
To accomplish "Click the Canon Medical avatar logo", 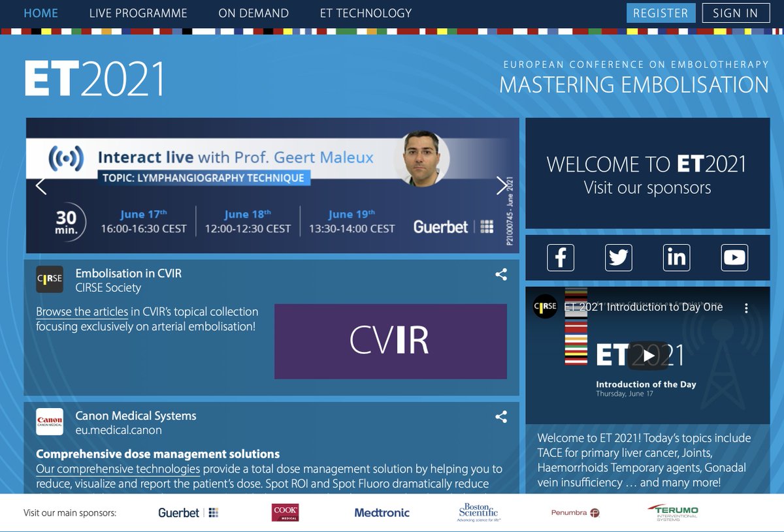I will point(50,422).
